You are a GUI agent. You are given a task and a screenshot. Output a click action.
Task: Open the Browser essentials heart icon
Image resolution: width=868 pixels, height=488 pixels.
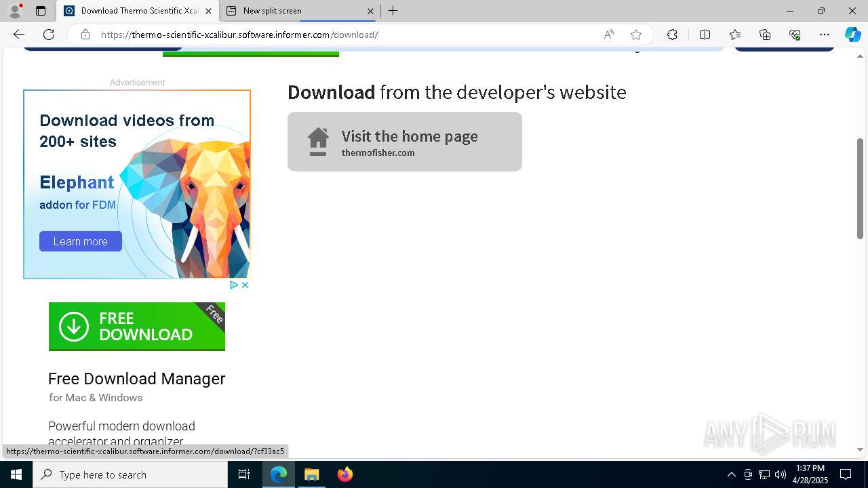click(x=795, y=35)
